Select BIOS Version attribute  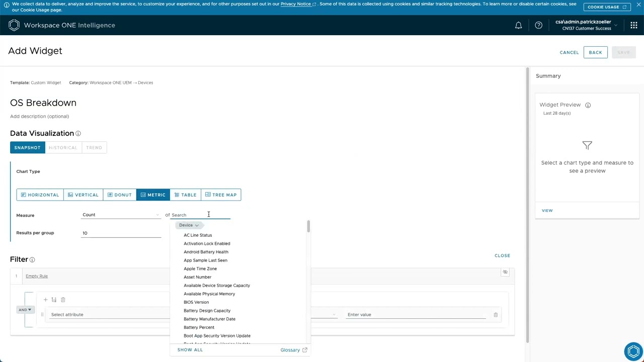pyautogui.click(x=196, y=302)
